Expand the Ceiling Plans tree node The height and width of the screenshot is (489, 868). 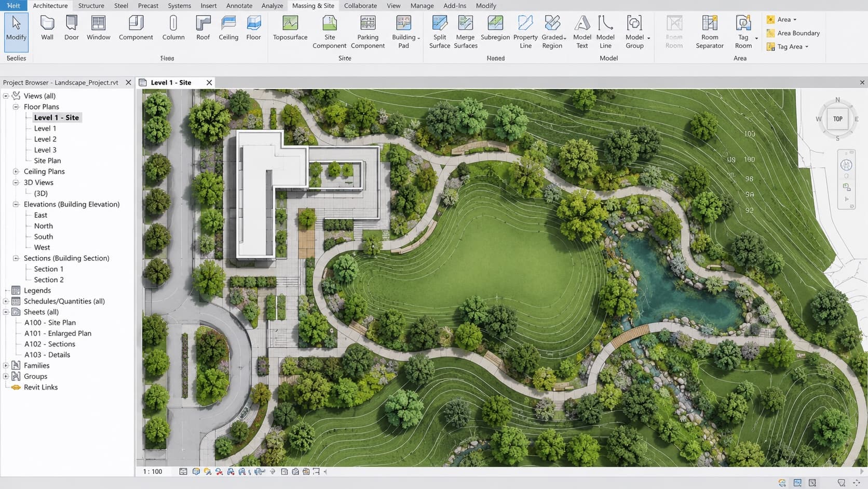16,171
